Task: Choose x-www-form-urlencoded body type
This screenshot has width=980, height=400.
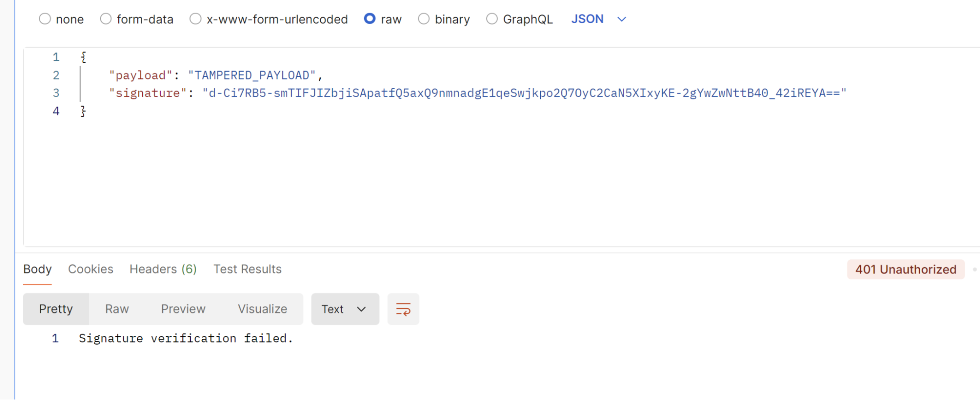Action: coord(195,19)
